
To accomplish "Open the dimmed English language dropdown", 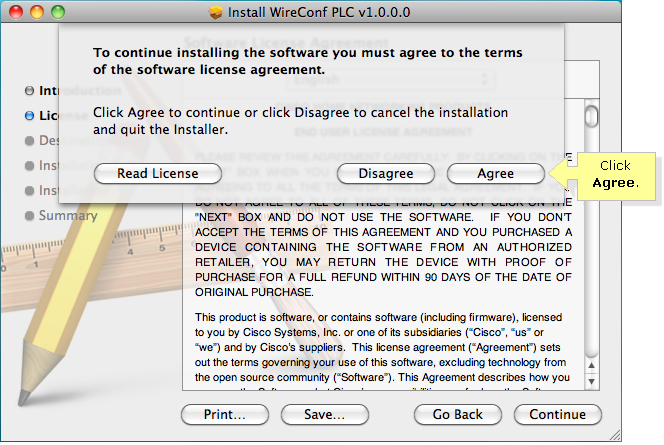I will [391, 79].
